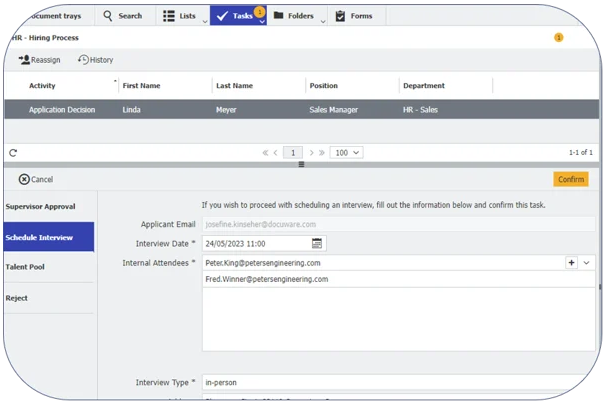This screenshot has height=406, width=605.
Task: Open the Search tab
Action: pyautogui.click(x=124, y=16)
